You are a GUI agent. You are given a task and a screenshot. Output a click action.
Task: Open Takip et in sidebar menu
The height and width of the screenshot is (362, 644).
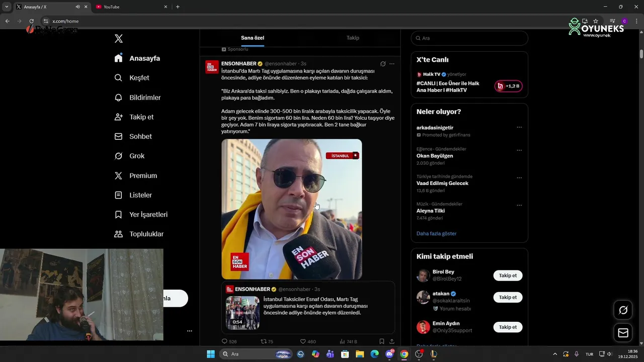[134, 117]
